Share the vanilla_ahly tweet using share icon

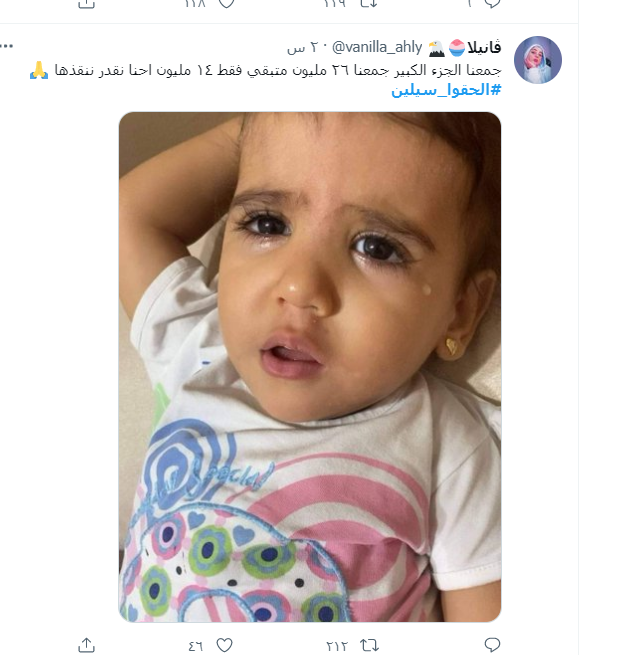coord(86,645)
